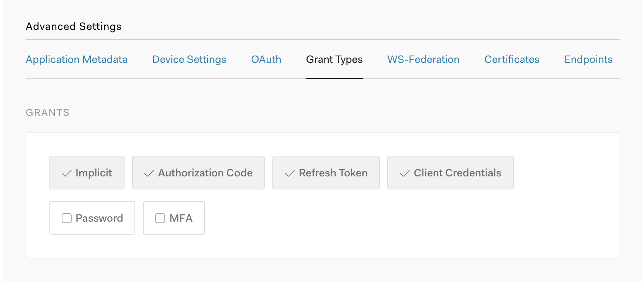Click the checkmark icon beside Implicit

(66, 173)
